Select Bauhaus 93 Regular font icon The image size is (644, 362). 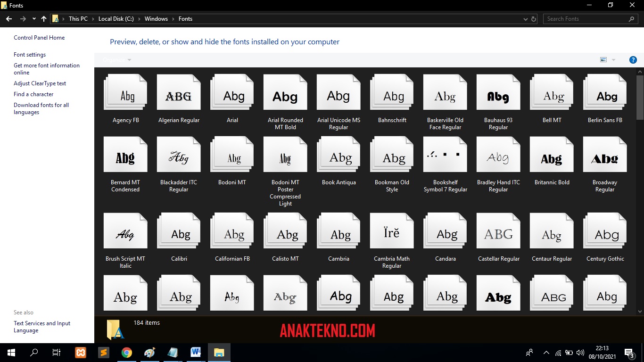pos(498,92)
